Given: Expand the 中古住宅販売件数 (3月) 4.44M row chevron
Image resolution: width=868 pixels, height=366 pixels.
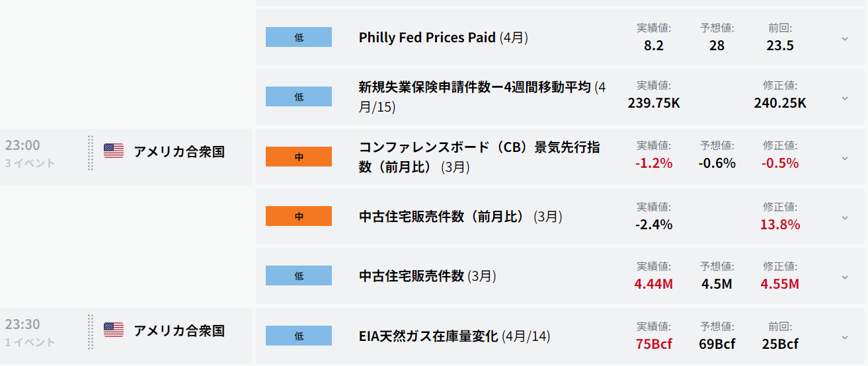Looking at the screenshot, I should point(844,277).
